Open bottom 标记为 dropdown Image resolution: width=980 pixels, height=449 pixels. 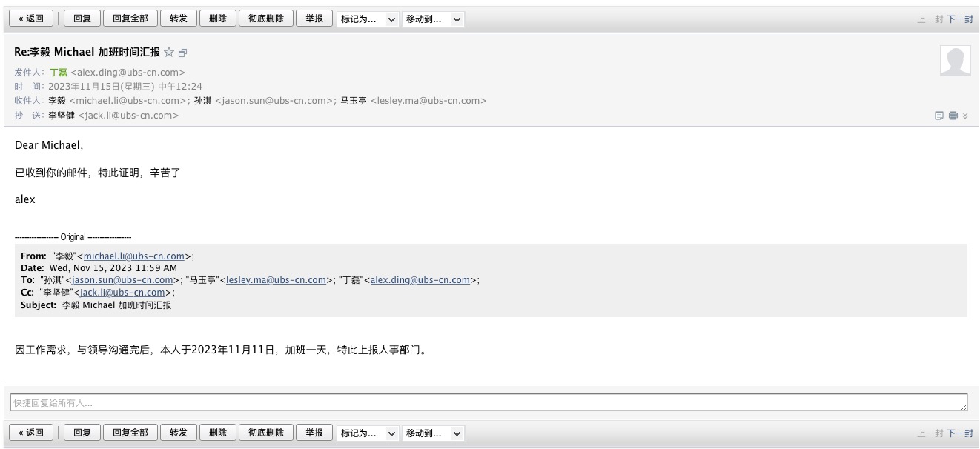[x=368, y=433]
